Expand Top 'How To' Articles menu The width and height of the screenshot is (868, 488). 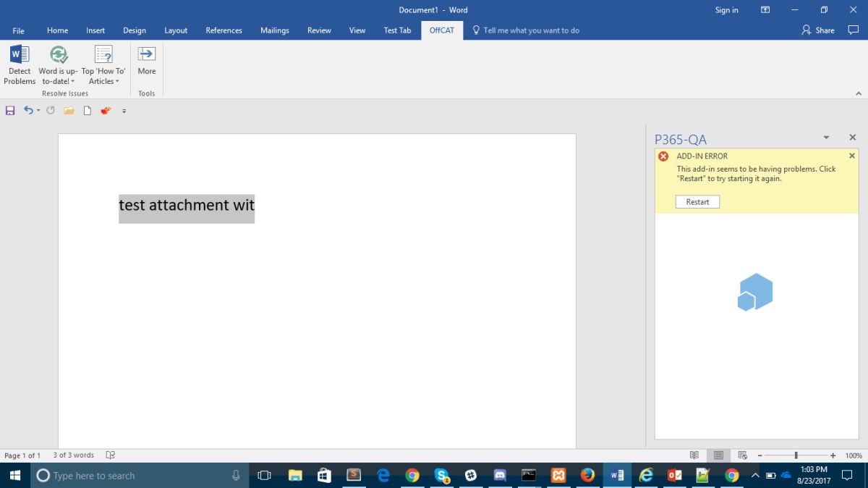click(103, 65)
